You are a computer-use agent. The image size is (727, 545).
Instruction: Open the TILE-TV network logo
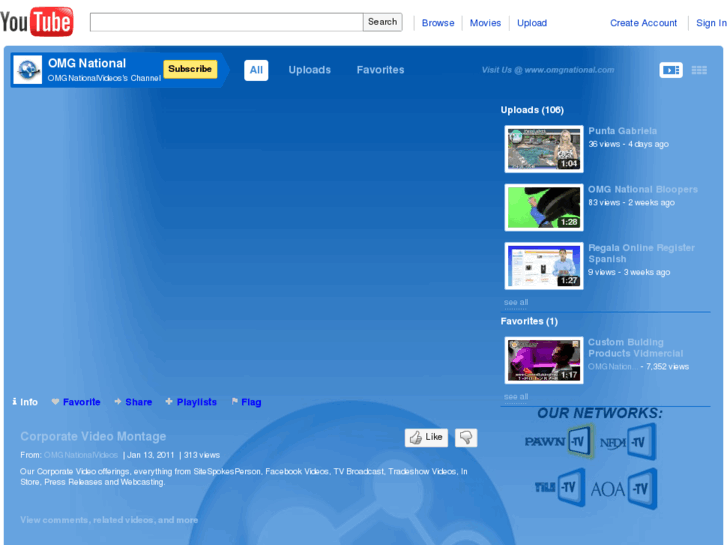tap(560, 487)
